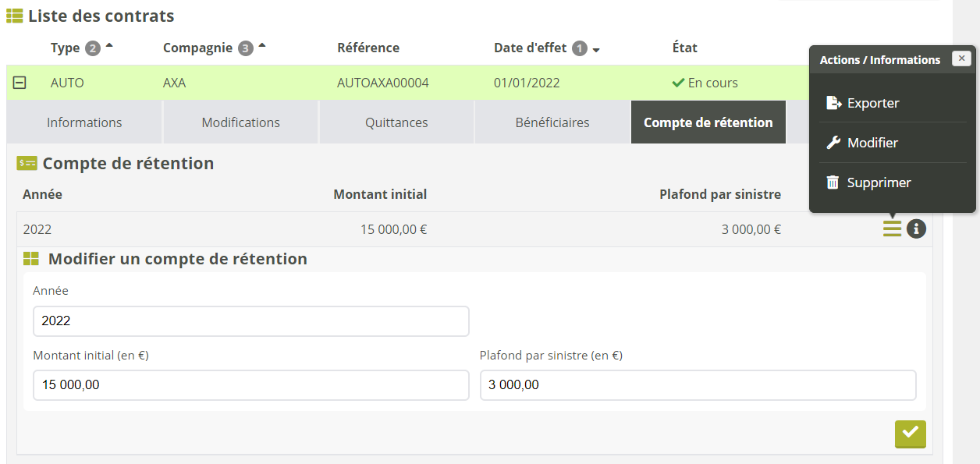
Task: Click the info circle icon
Action: [x=916, y=229]
